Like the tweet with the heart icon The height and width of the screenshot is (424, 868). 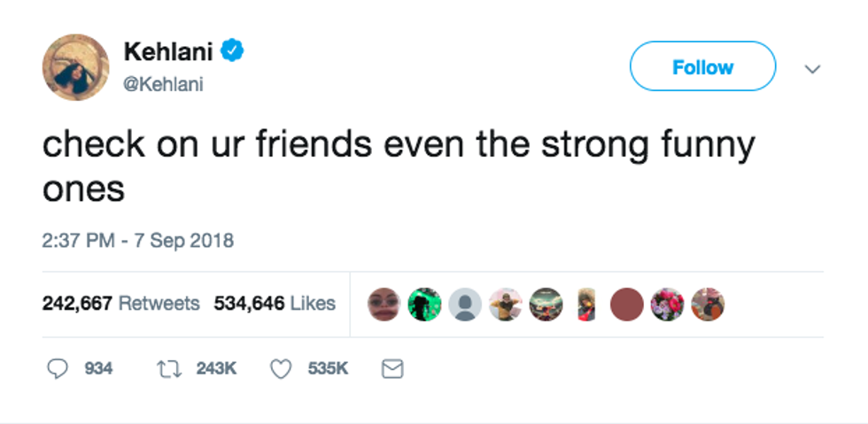click(x=281, y=368)
